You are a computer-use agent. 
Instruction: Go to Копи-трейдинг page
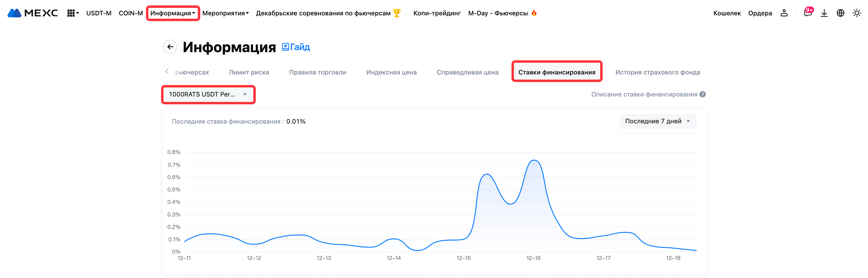[x=437, y=13]
